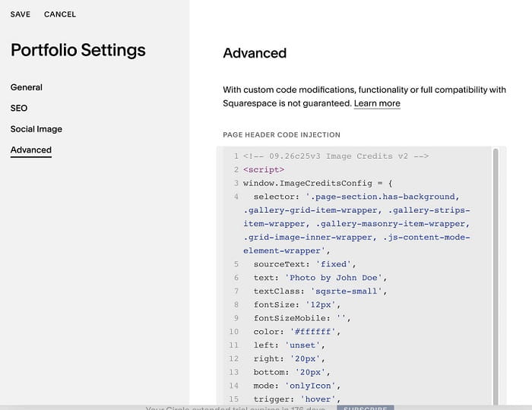Click the SAVE button

21,14
